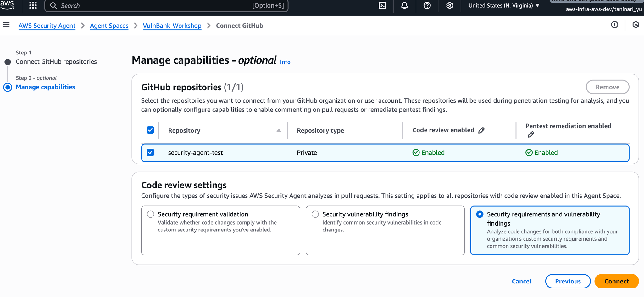This screenshot has height=297, width=644.
Task: Click the Previous button
Action: (568, 281)
